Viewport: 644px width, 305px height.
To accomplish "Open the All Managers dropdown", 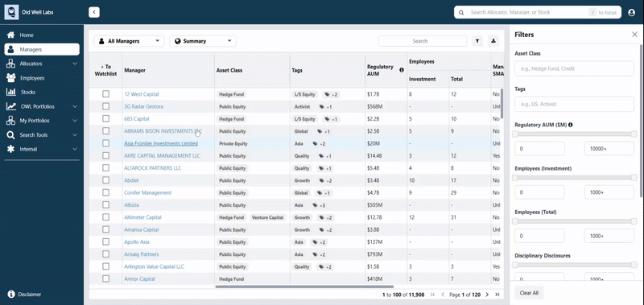I will click(129, 41).
